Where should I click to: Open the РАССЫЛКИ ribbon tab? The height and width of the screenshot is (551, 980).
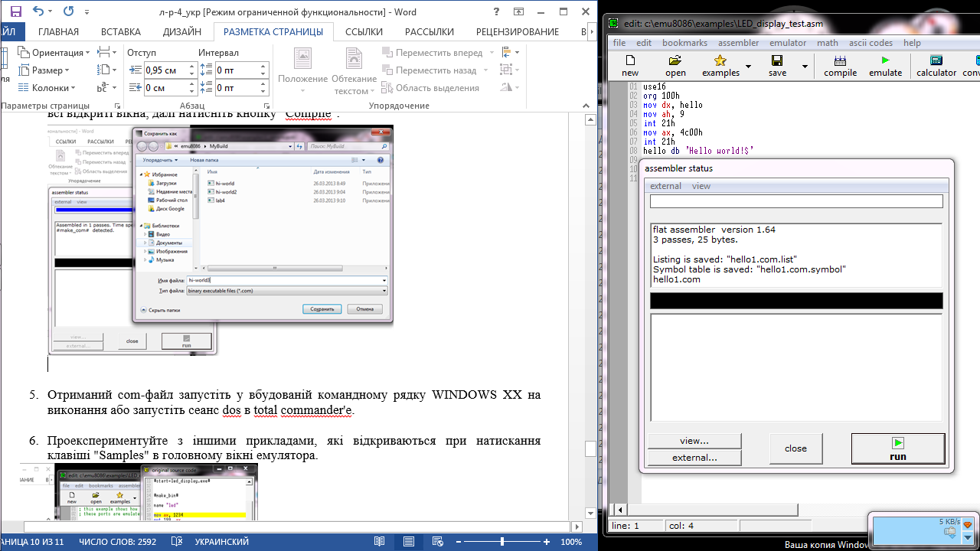pyautogui.click(x=430, y=31)
